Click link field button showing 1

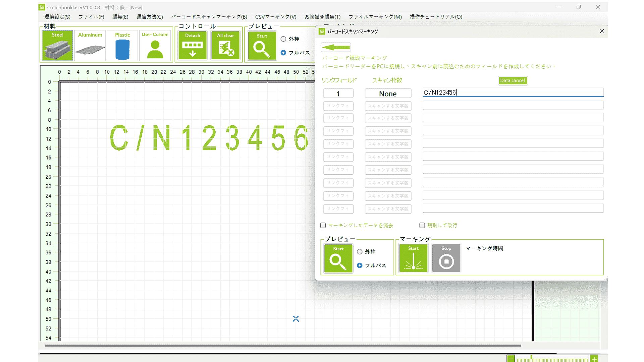coord(338,94)
